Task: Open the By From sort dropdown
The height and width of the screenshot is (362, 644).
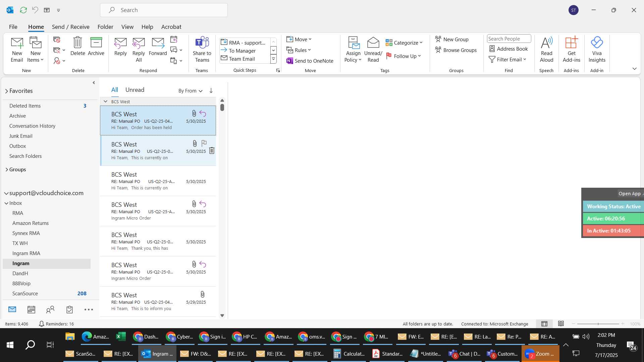Action: point(190,90)
